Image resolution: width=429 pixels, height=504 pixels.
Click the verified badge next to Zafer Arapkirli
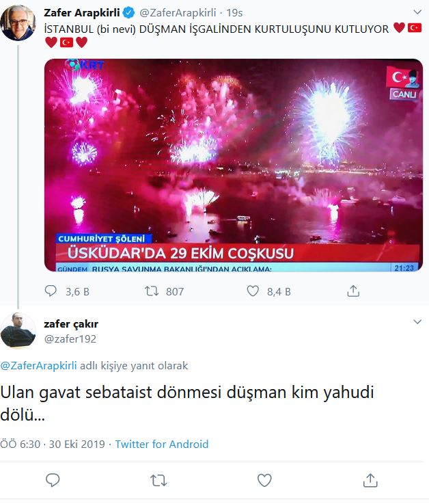128,12
